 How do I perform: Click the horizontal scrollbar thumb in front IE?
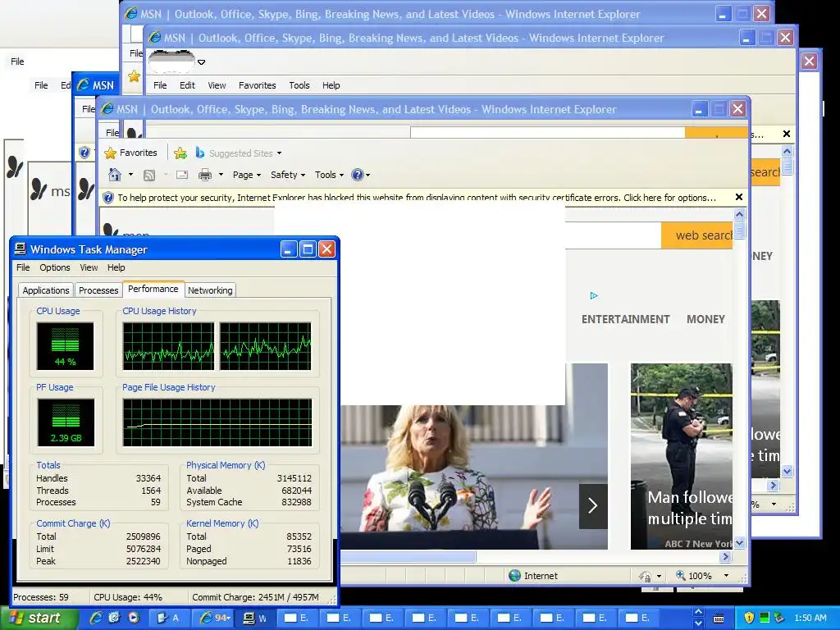[x=408, y=557]
